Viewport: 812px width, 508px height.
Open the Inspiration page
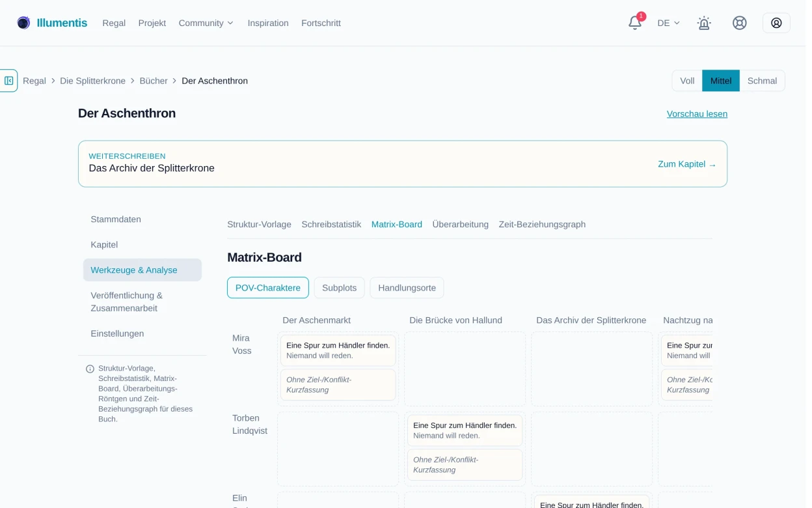(x=268, y=23)
